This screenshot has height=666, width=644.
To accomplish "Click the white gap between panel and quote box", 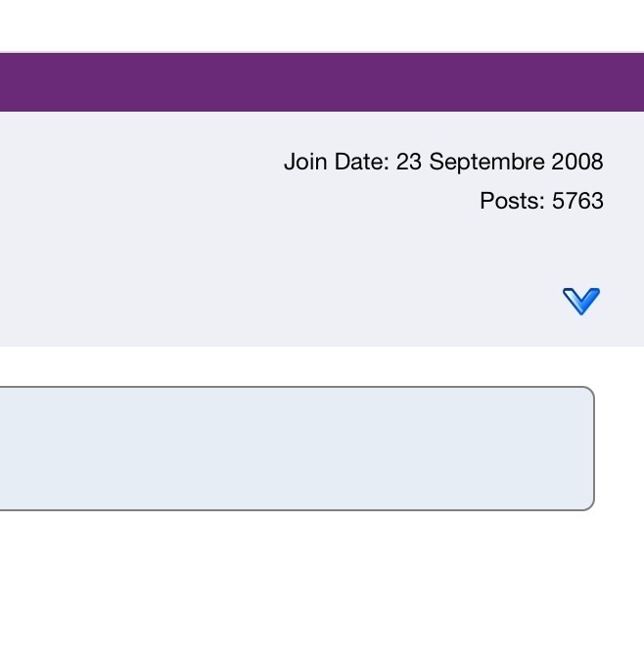I will (294, 366).
